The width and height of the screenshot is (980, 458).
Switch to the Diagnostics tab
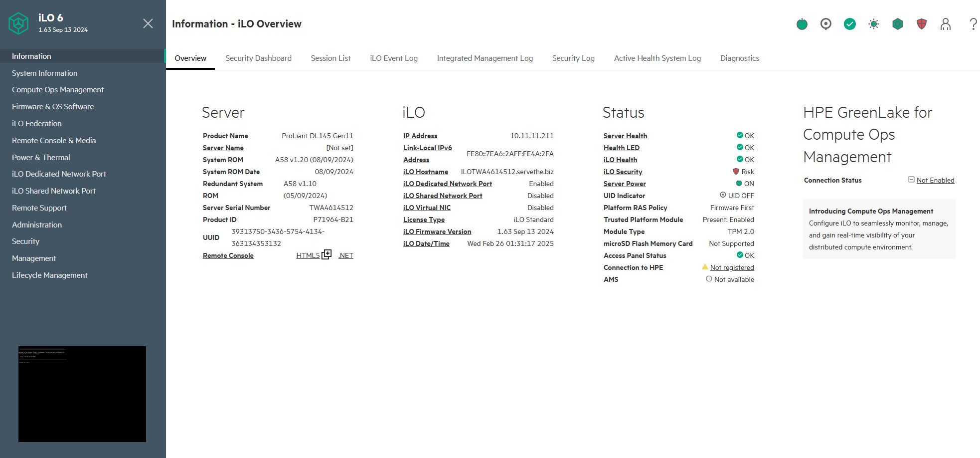[740, 58]
